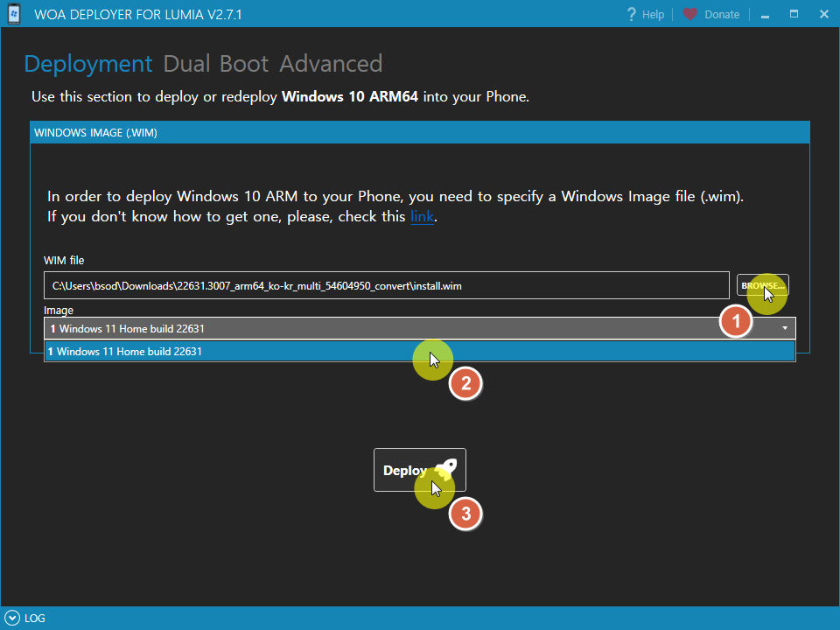Minimize the WOA Deployer window
Viewport: 840px width, 630px height.
click(x=765, y=15)
